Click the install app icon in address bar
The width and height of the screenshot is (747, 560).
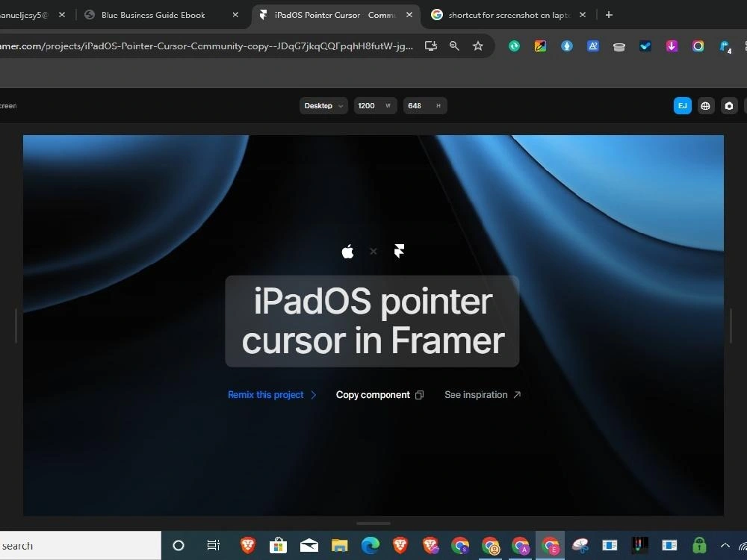tap(431, 46)
